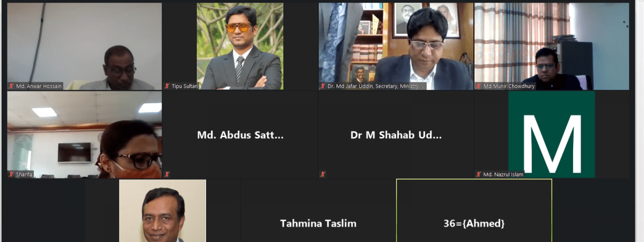Click the Md. Abdus Satt... participant tile
Viewport: 644px width, 242px height.
pos(240,134)
